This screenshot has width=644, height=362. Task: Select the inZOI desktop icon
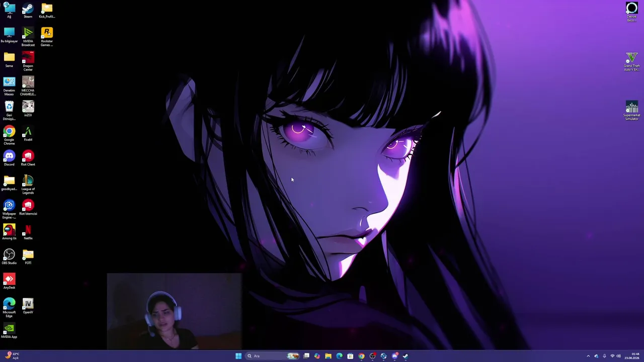28,109
